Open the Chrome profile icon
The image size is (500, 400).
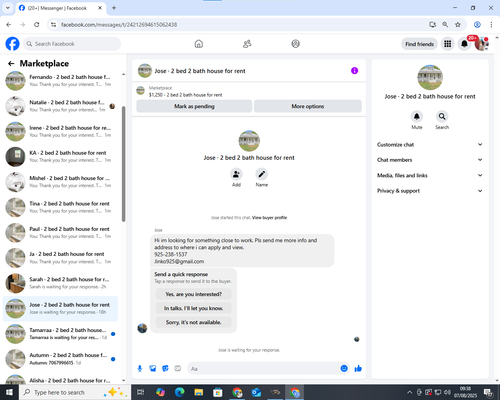pyautogui.click(x=477, y=24)
